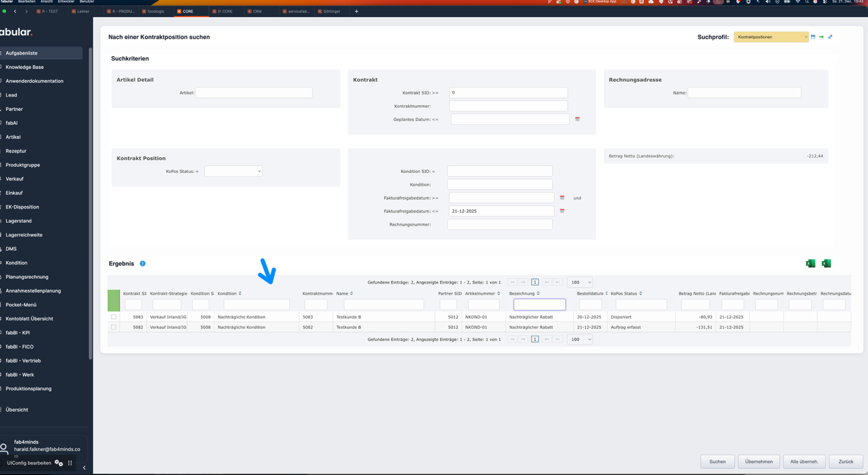Click inside the Bezeichnung filter field
868x475 pixels.
click(x=541, y=303)
